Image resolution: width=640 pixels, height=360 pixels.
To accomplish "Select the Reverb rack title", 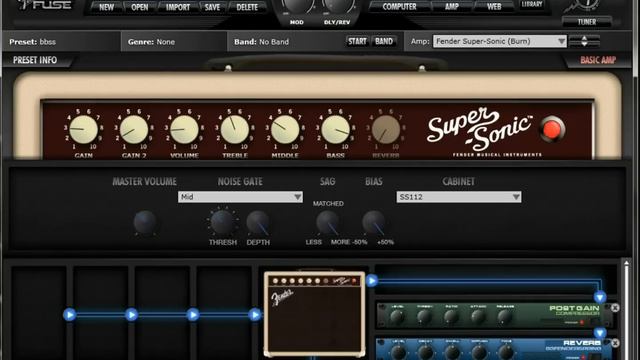I will [x=573, y=345].
